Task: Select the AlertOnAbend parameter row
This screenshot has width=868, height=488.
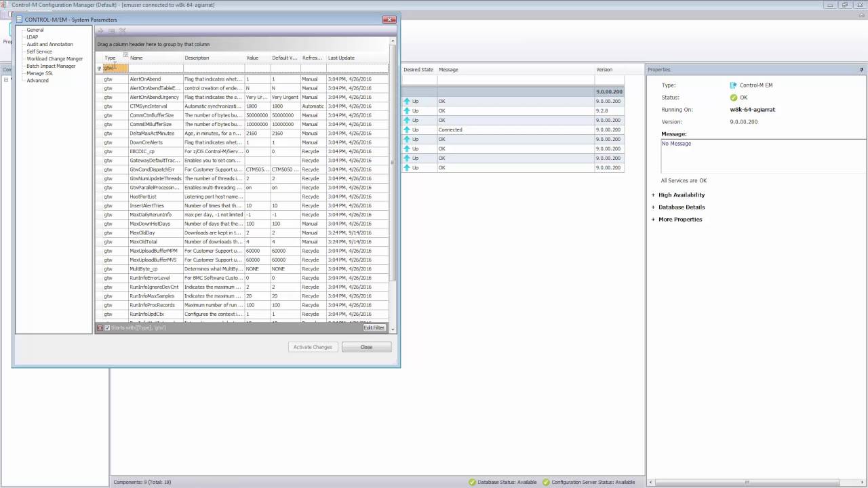Action: coord(242,79)
